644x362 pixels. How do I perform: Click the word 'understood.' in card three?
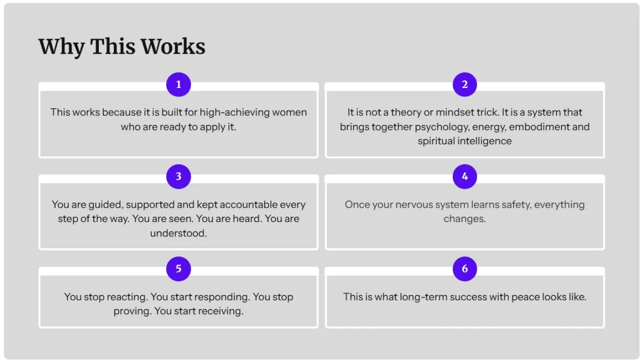click(179, 233)
